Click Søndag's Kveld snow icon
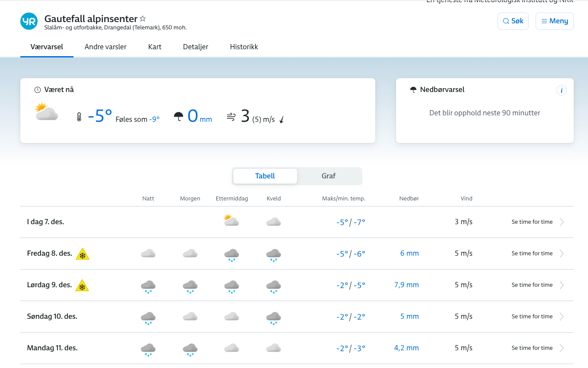 [274, 318]
